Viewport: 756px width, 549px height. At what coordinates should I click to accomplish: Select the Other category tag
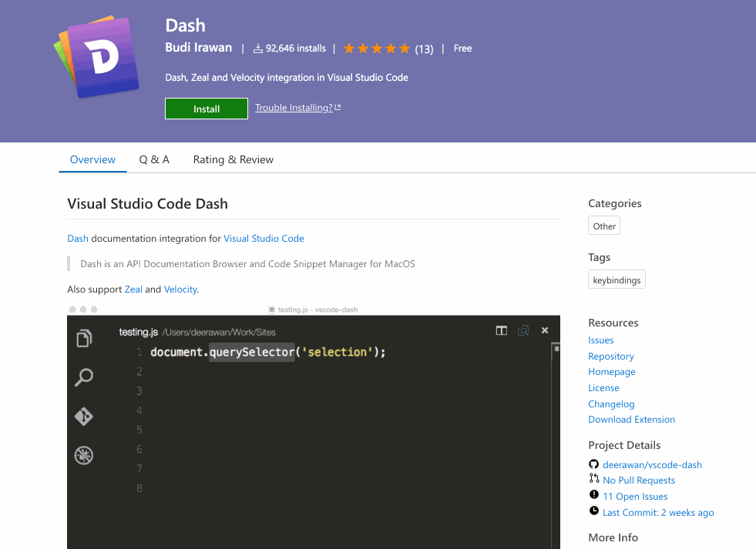pyautogui.click(x=604, y=226)
